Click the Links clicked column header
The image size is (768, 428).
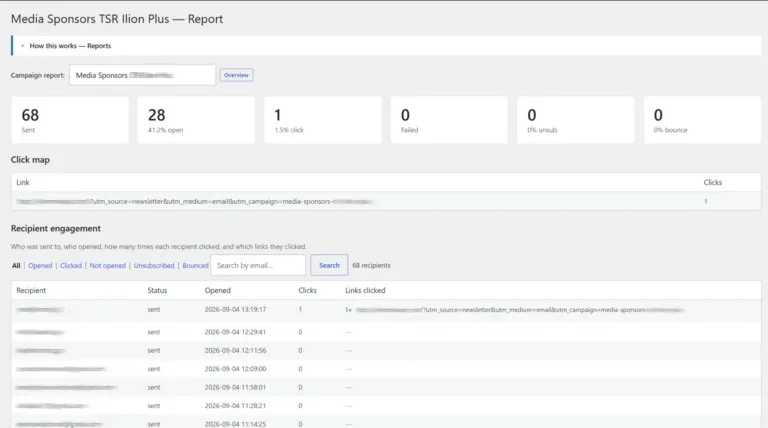tap(365, 290)
